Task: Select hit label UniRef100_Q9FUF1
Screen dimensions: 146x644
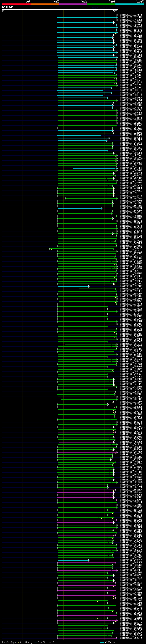Action: (x=131, y=168)
